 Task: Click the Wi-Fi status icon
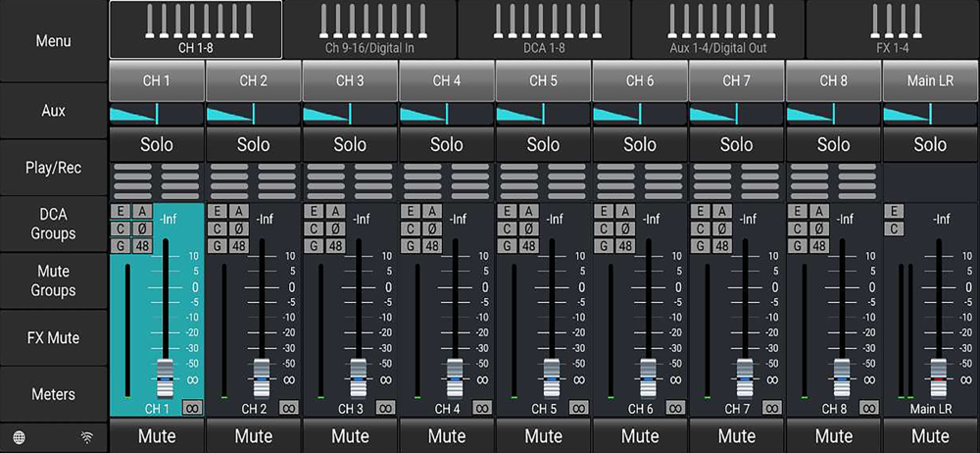pos(88,436)
